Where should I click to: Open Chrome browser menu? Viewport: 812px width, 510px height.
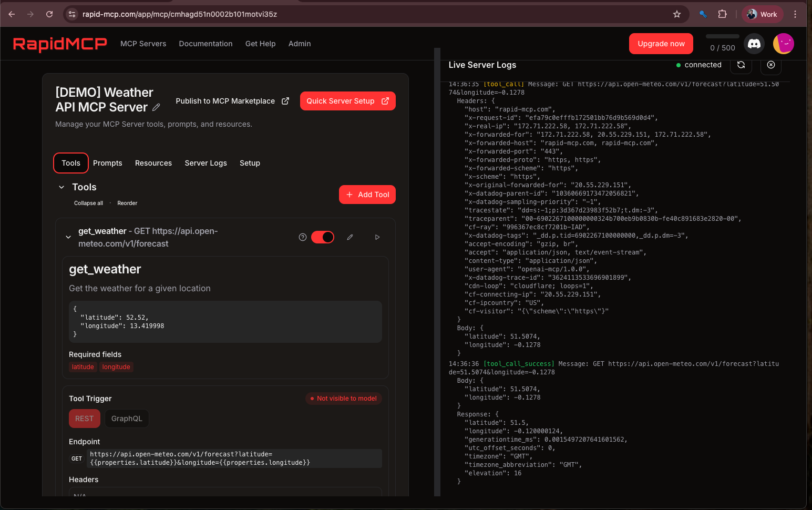(x=795, y=14)
